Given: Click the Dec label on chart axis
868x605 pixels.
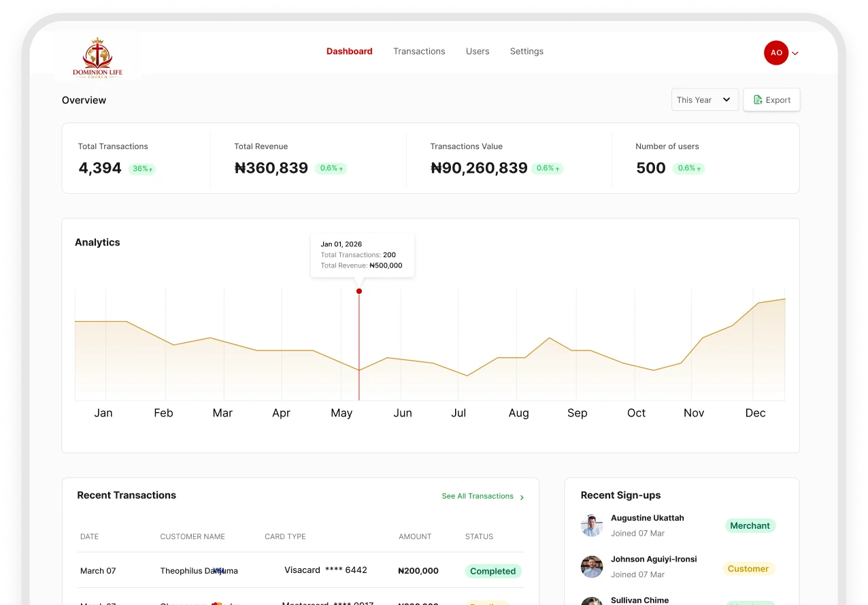Looking at the screenshot, I should pos(756,413).
